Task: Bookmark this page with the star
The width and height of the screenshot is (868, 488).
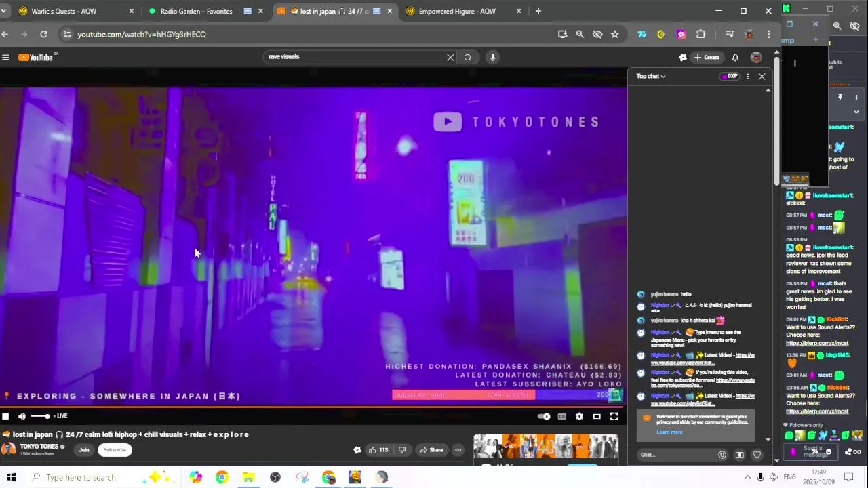Action: point(615,34)
